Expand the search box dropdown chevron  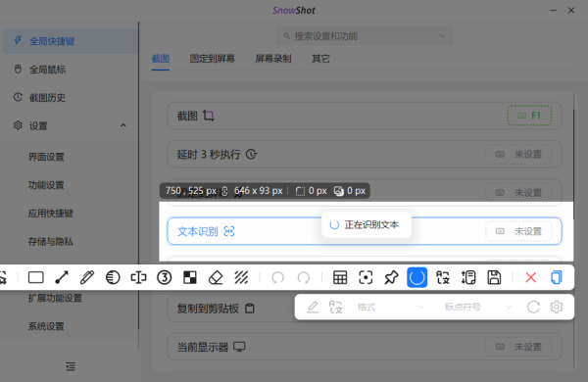coord(443,36)
